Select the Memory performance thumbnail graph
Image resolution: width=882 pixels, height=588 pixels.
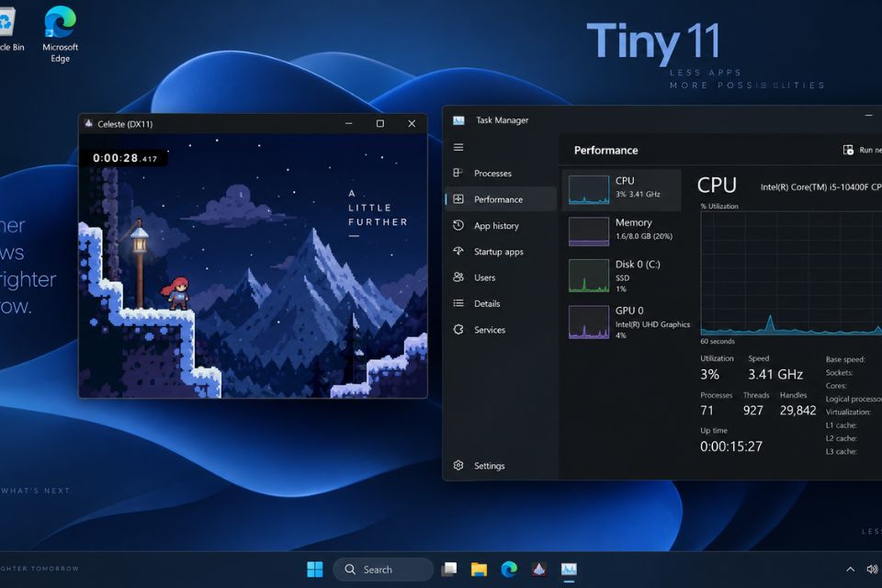point(588,232)
